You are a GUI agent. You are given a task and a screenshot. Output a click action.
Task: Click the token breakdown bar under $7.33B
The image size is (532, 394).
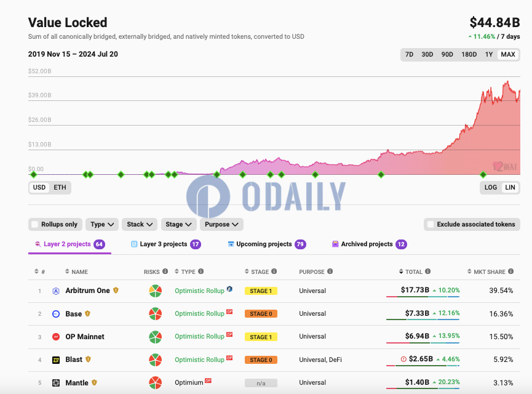pyautogui.click(x=423, y=320)
